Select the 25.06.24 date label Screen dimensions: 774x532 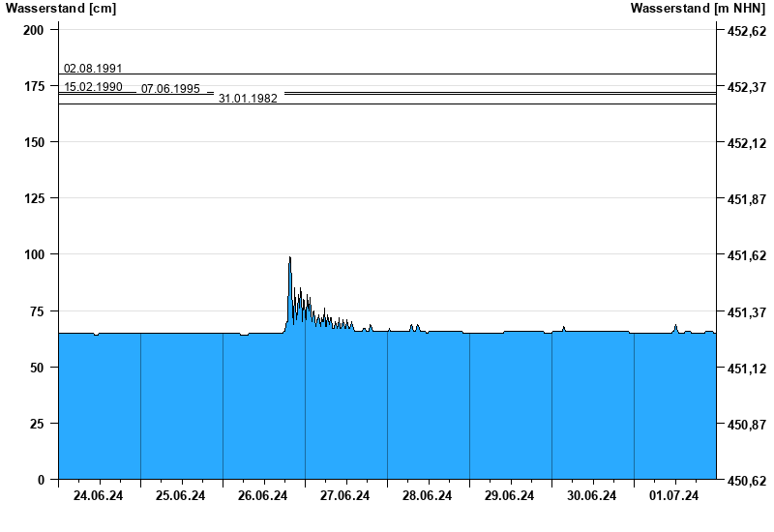pos(181,496)
